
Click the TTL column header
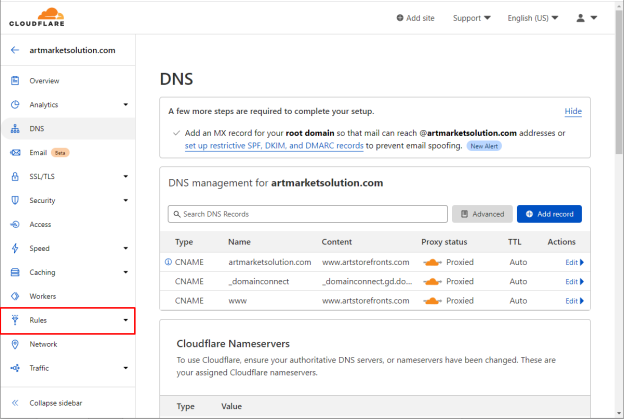click(515, 242)
